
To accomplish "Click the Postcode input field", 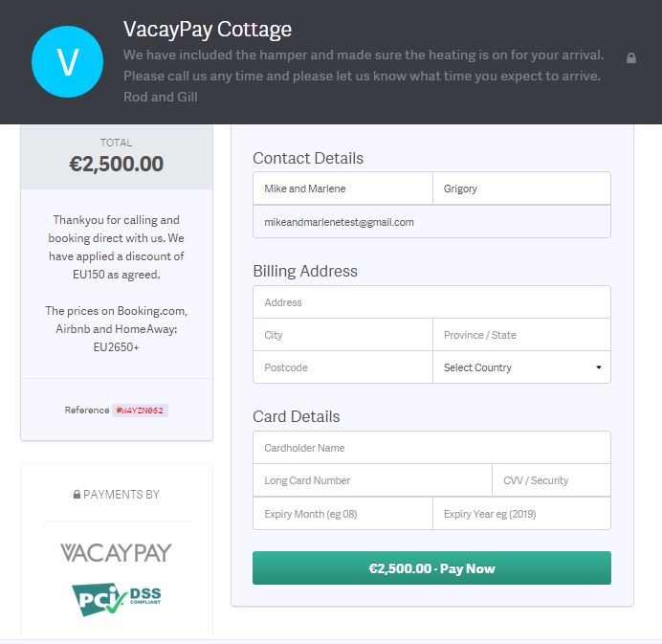I will (x=342, y=367).
